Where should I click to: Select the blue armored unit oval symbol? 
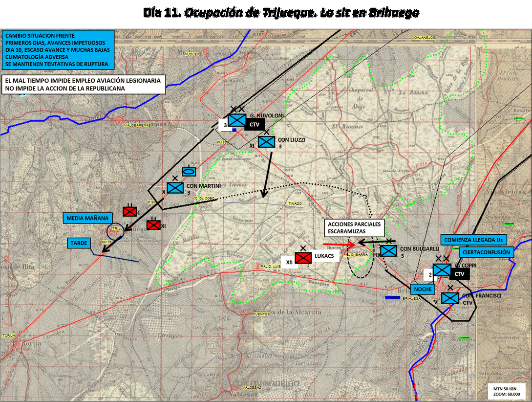pos(189,172)
